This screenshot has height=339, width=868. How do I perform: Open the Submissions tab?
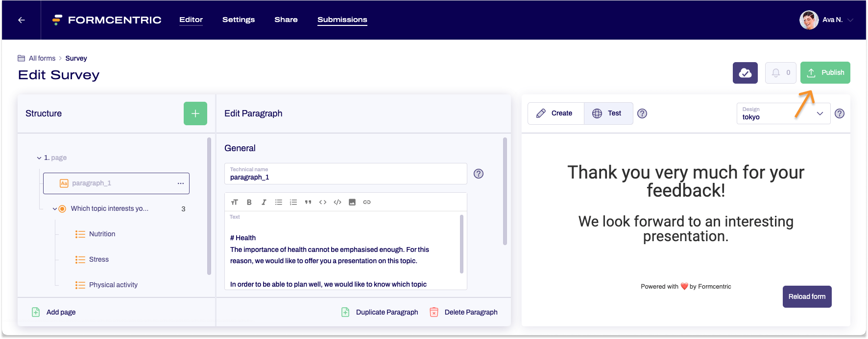pos(342,20)
